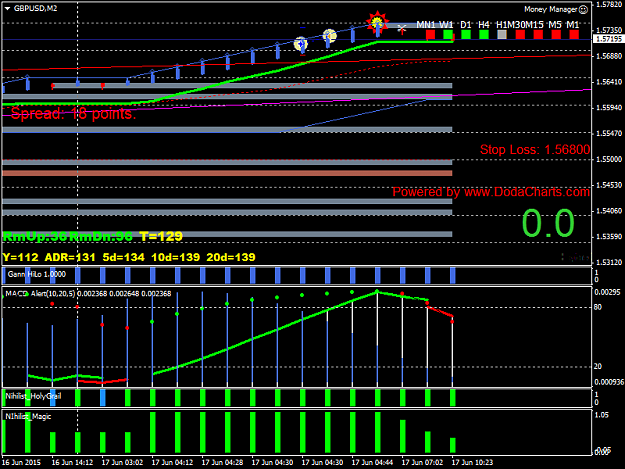Click the red square under M5
The image size is (625, 469).
(x=556, y=35)
